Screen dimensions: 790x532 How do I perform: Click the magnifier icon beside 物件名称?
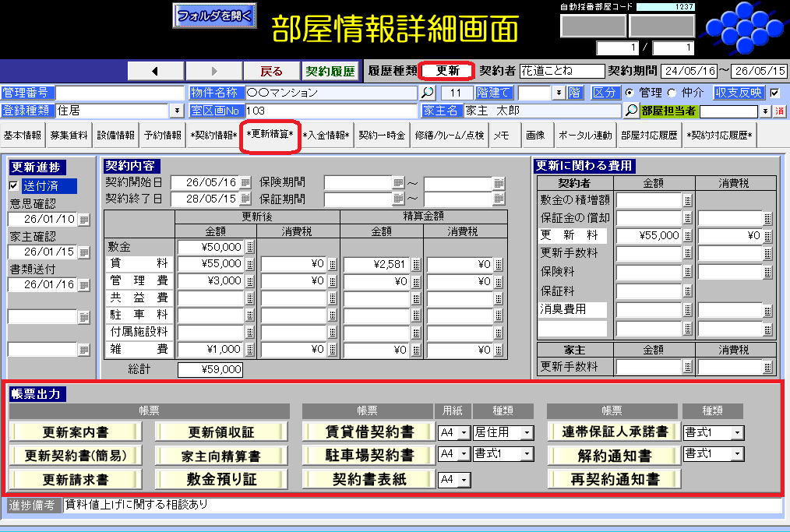pyautogui.click(x=428, y=93)
